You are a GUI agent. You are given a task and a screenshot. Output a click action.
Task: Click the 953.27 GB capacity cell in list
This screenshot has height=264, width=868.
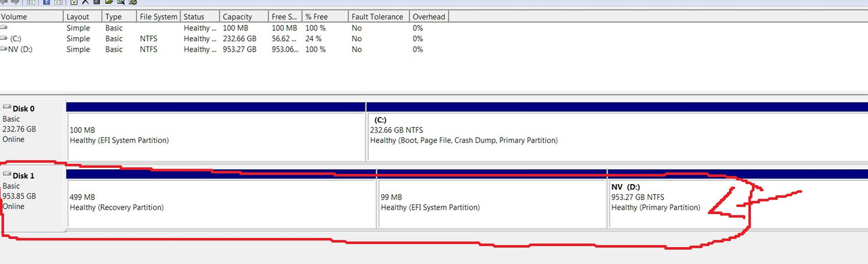click(239, 49)
